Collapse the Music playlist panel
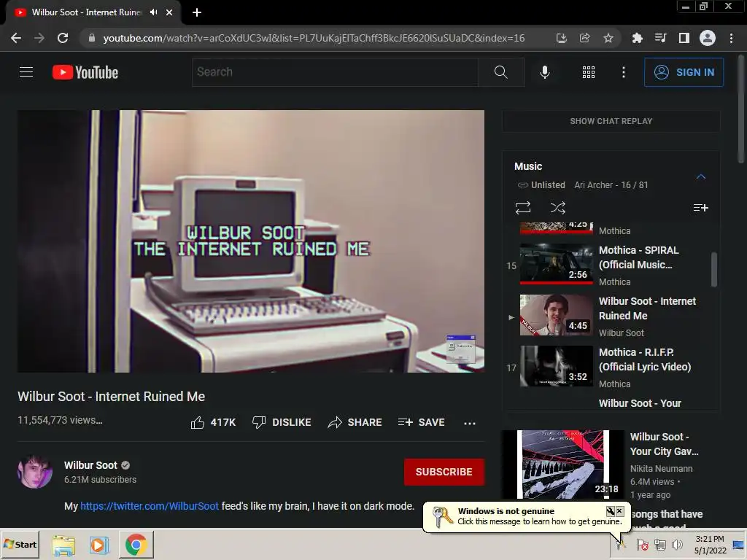This screenshot has width=747, height=560. coord(700,176)
